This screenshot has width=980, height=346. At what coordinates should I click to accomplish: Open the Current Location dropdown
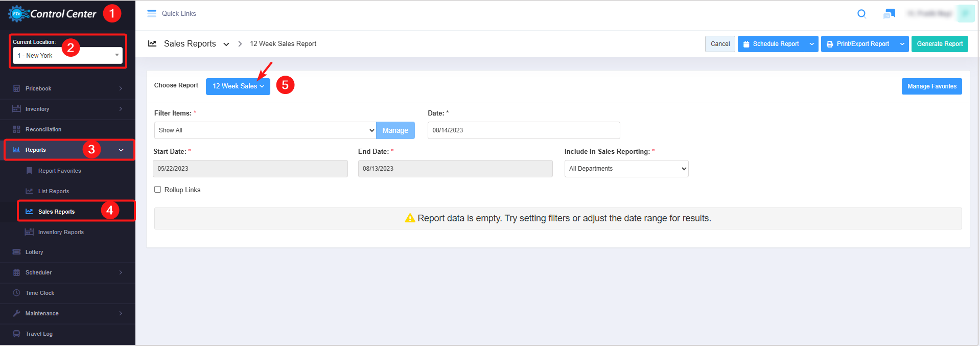[x=67, y=55]
